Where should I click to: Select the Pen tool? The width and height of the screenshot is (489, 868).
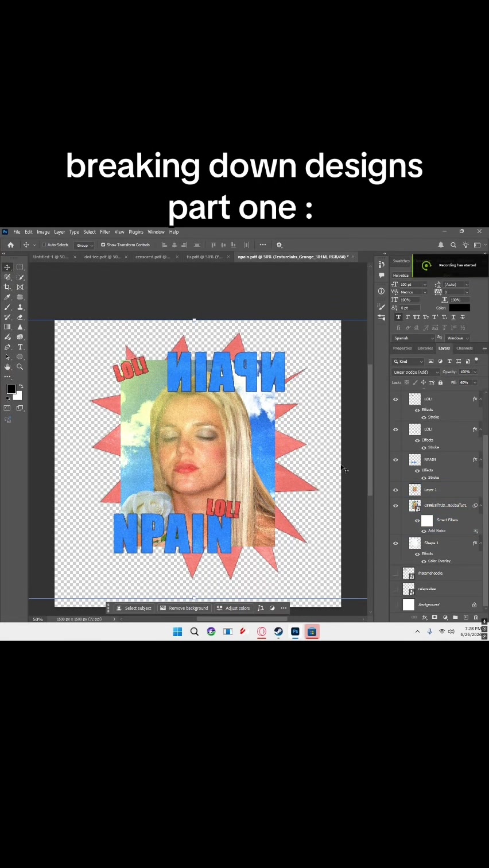7,347
